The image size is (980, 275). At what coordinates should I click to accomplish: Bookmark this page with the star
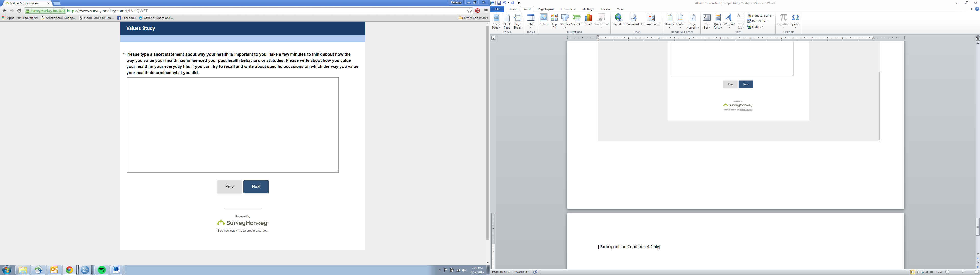click(x=470, y=11)
